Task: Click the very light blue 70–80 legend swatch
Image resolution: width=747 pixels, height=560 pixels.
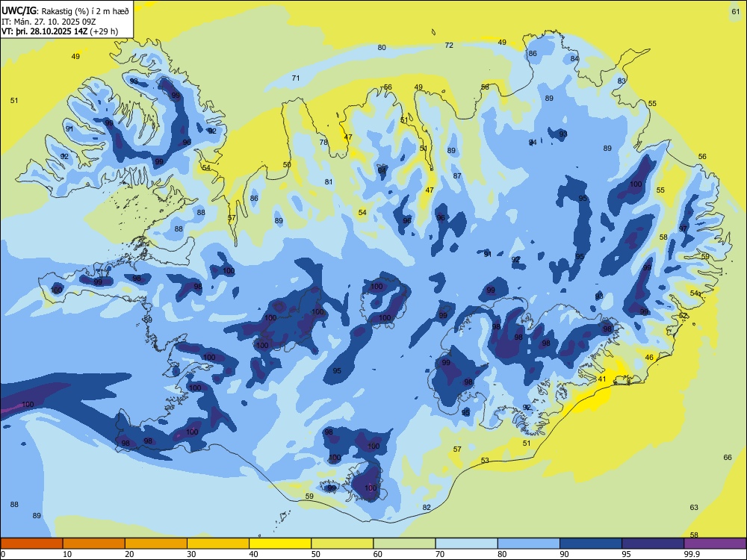Action: (x=466, y=544)
